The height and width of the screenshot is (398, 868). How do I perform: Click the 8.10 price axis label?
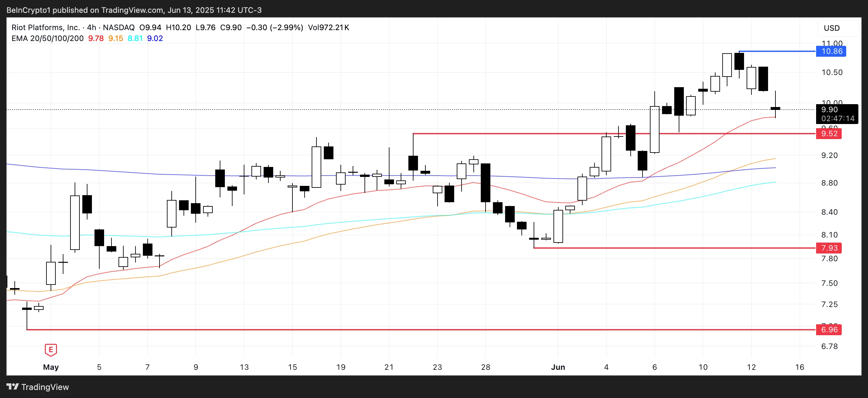(x=830, y=235)
